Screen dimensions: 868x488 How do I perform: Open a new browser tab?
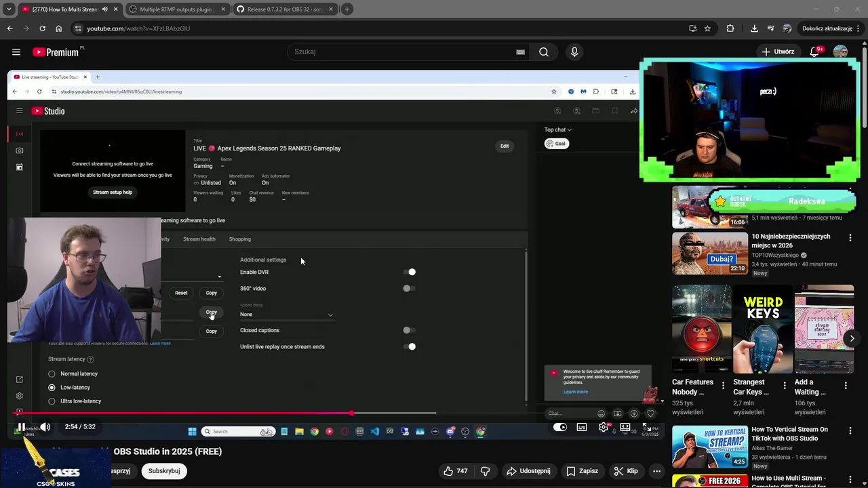[x=347, y=9]
